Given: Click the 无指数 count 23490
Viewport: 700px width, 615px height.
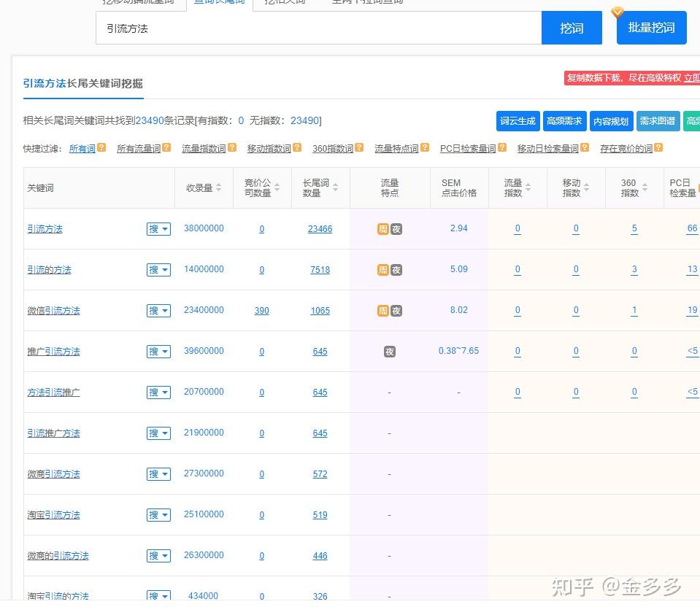Looking at the screenshot, I should pyautogui.click(x=305, y=120).
